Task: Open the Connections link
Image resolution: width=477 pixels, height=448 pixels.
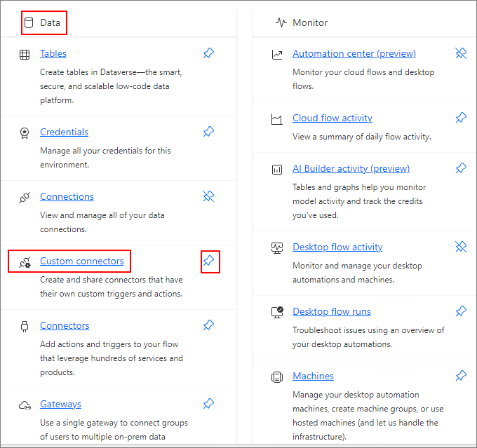Action: [x=67, y=196]
